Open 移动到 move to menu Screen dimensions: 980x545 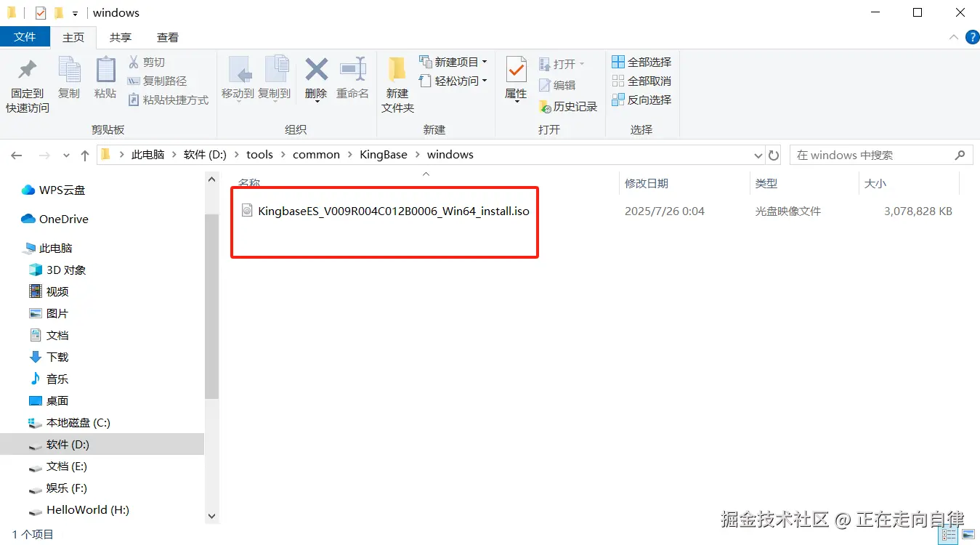point(238,80)
